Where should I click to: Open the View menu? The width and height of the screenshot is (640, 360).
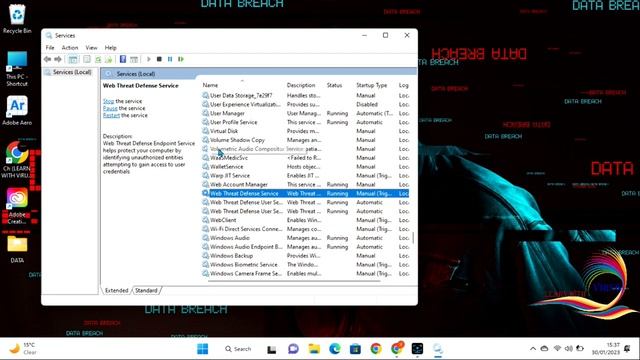(91, 48)
